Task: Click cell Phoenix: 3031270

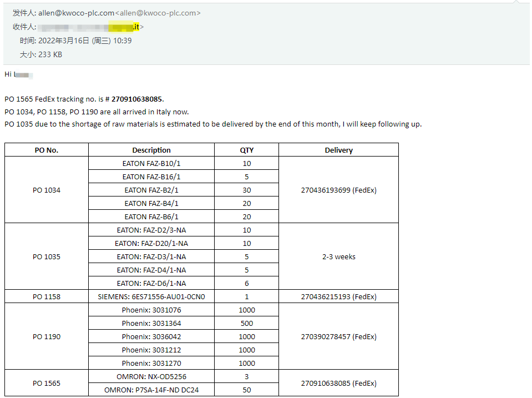Action: pos(151,364)
